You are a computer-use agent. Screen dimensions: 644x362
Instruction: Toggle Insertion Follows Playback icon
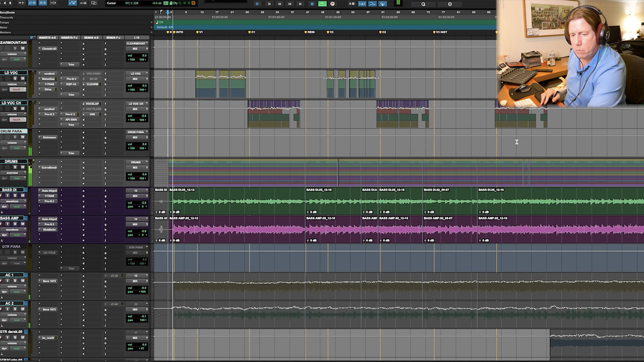click(54, 3)
